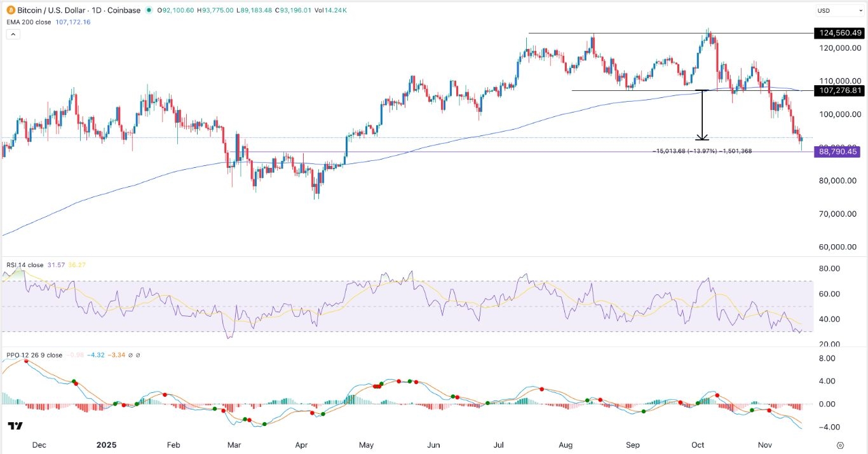Click the first hide icon in the PPO legend
The image size is (868, 454).
(x=130, y=355)
